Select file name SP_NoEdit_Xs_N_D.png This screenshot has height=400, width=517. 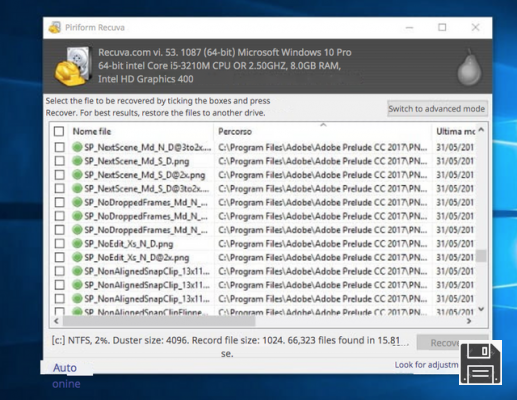tap(129, 244)
